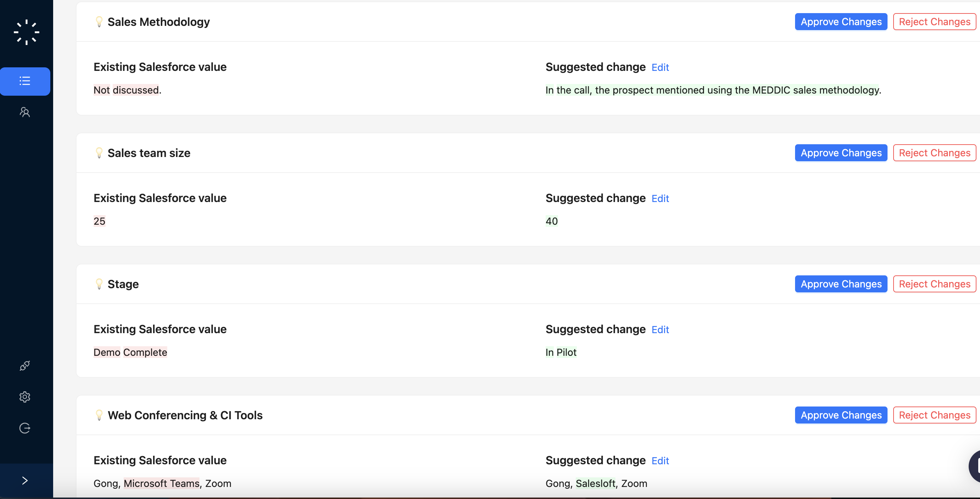The width and height of the screenshot is (980, 499).
Task: Open the list view sidebar icon
Action: [x=25, y=81]
